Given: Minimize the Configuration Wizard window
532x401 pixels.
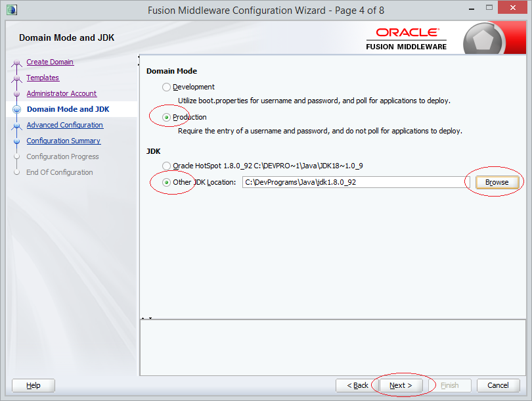Looking at the screenshot, I should (472, 9).
